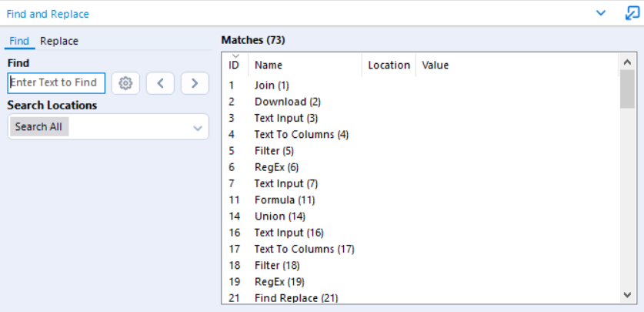Expand the Search Locations dropdown

click(198, 127)
